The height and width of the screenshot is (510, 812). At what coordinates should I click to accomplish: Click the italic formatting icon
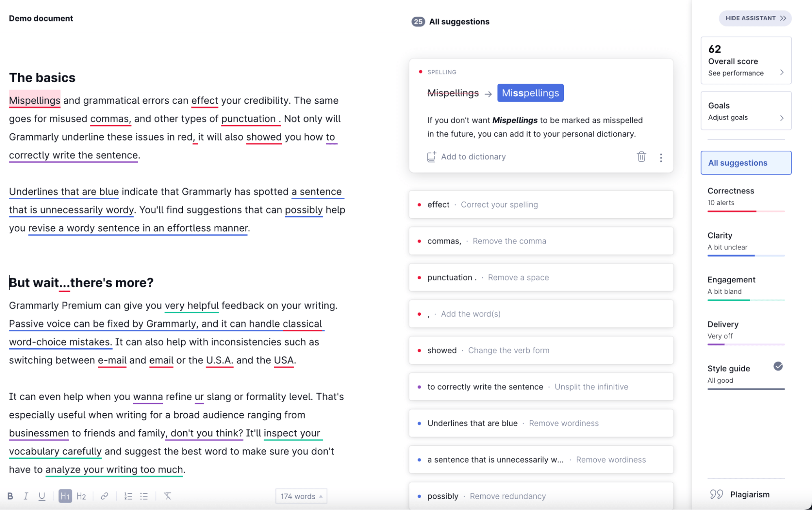pos(25,496)
